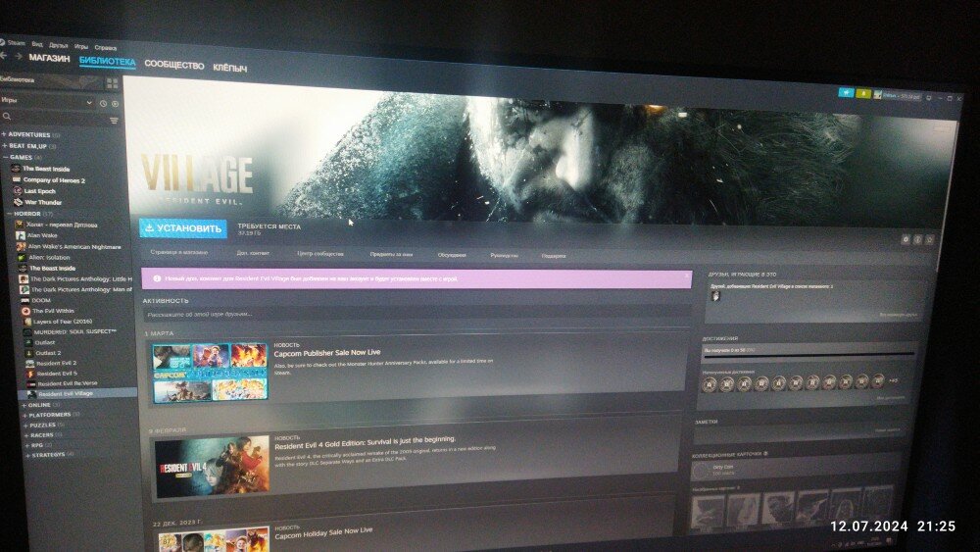Go forward with the right arrow
This screenshot has width=980, height=552.
pyautogui.click(x=18, y=56)
